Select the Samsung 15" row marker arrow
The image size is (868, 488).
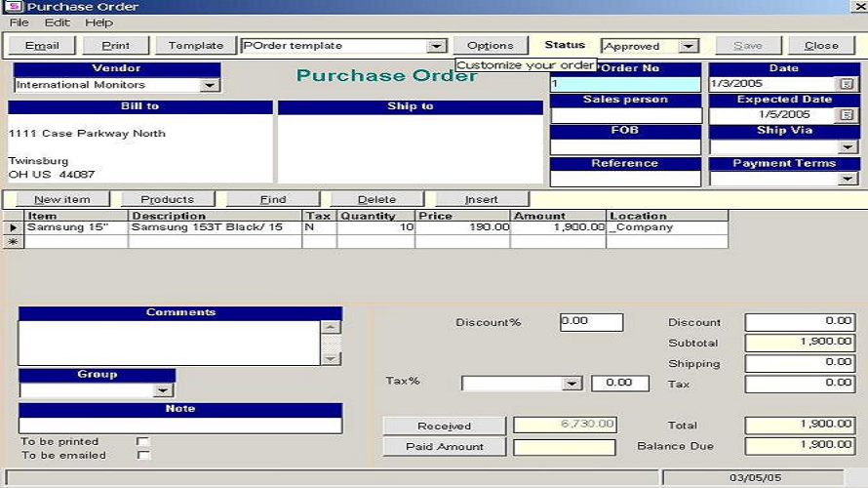click(13, 227)
